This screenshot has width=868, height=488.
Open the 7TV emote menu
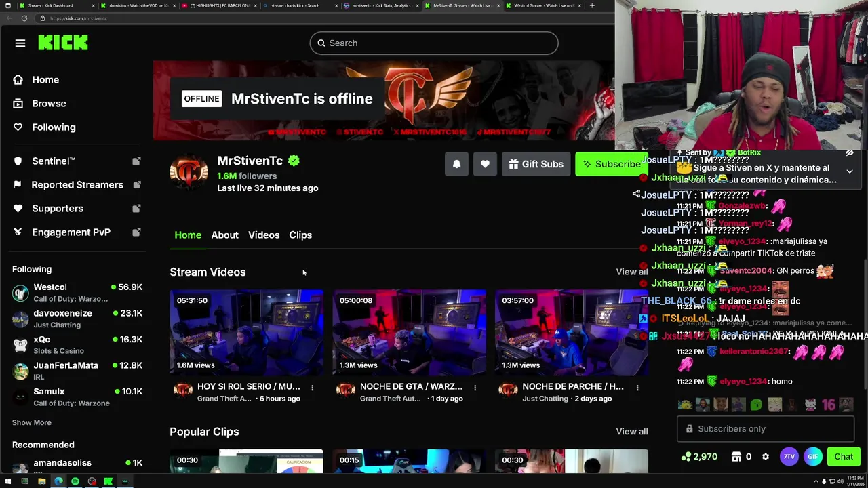point(789,457)
